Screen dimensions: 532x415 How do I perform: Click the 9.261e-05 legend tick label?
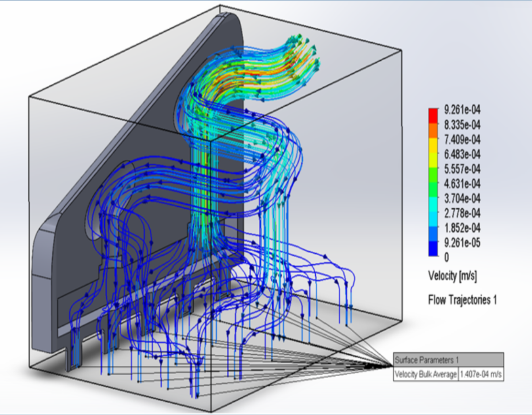click(462, 243)
